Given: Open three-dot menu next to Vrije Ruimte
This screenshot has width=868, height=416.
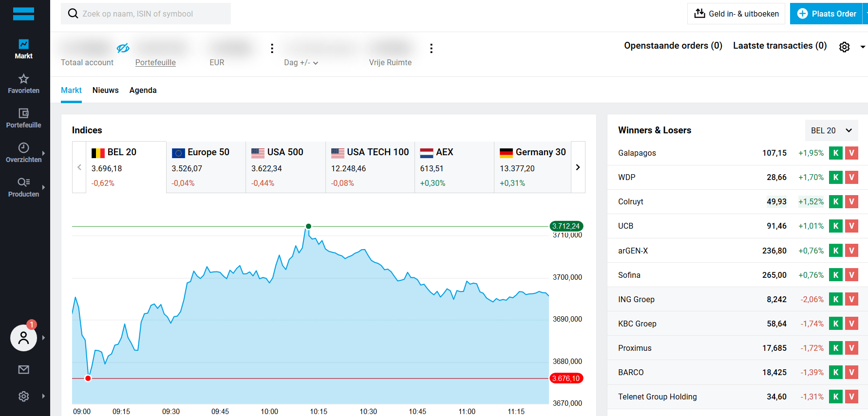Looking at the screenshot, I should point(431,48).
